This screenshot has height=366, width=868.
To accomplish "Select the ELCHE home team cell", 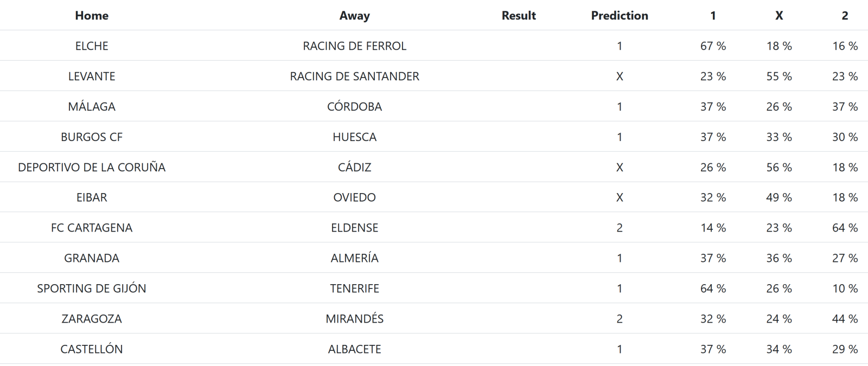I will tap(92, 46).
